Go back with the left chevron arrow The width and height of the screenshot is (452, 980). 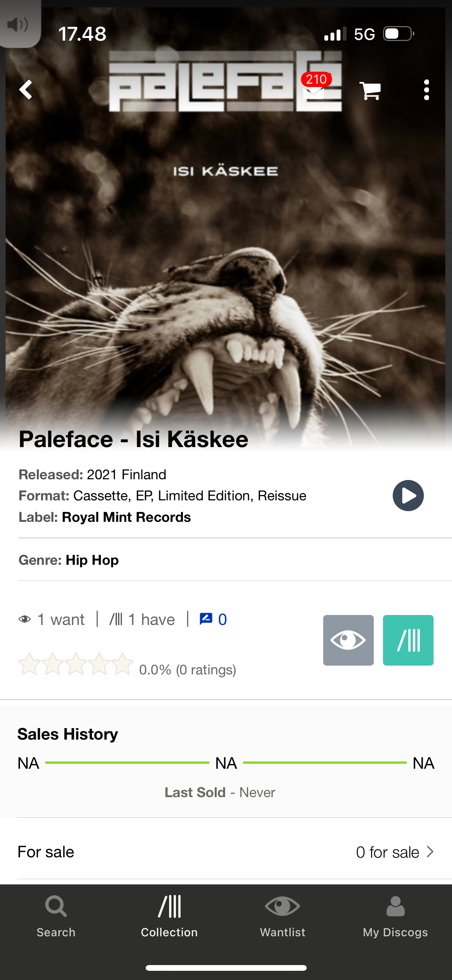pyautogui.click(x=26, y=90)
